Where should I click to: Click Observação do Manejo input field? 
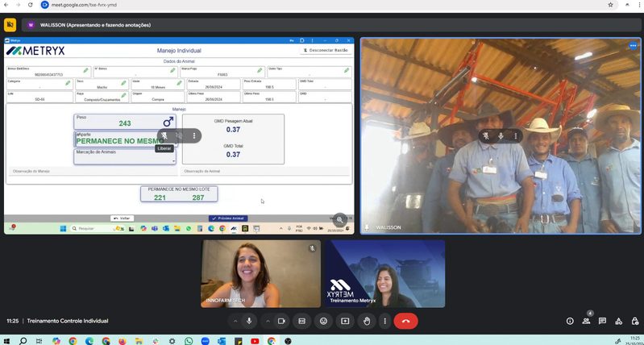(93, 171)
